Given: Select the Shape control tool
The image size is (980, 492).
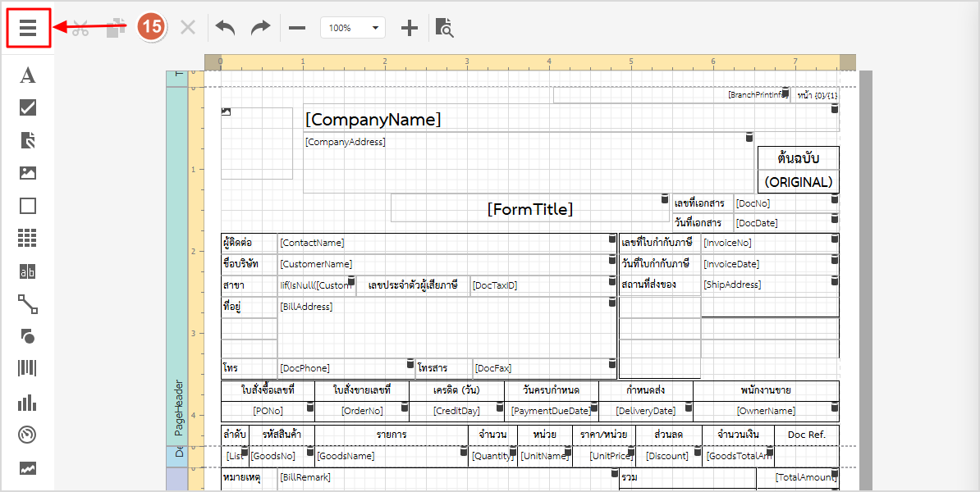Looking at the screenshot, I should click(x=28, y=336).
